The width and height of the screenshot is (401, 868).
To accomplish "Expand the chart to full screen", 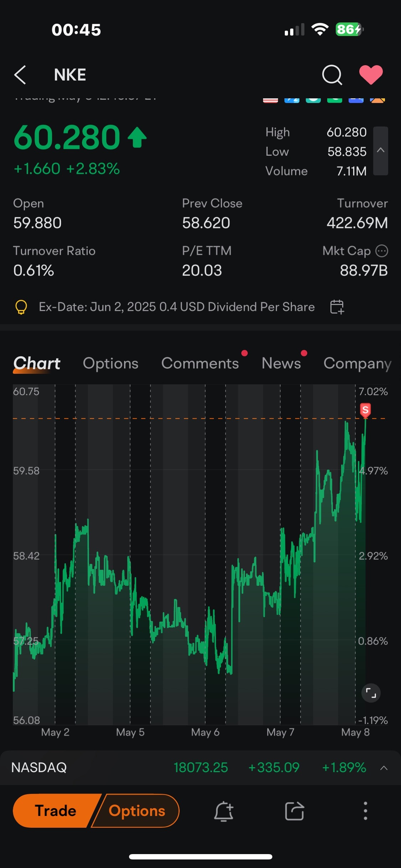I will (371, 693).
